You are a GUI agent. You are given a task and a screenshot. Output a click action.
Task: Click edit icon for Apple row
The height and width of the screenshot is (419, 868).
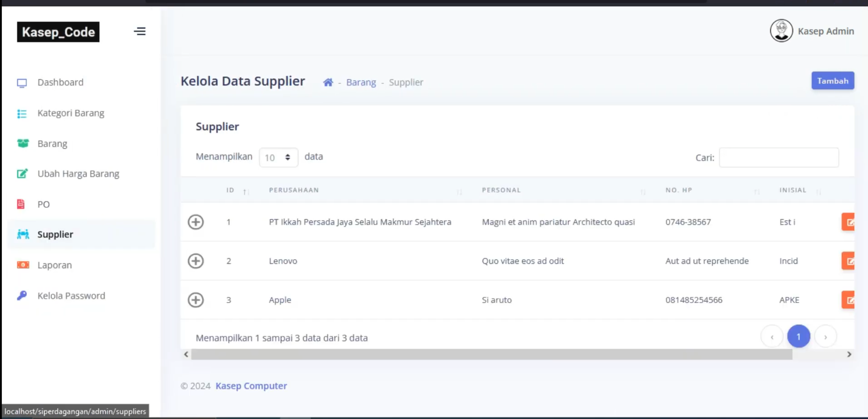click(848, 300)
